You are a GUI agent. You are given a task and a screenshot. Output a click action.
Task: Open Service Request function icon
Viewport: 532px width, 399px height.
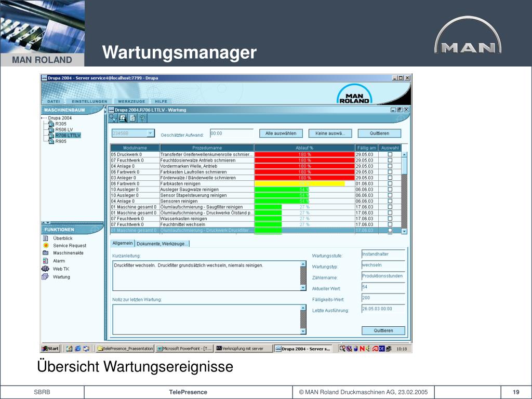point(46,245)
